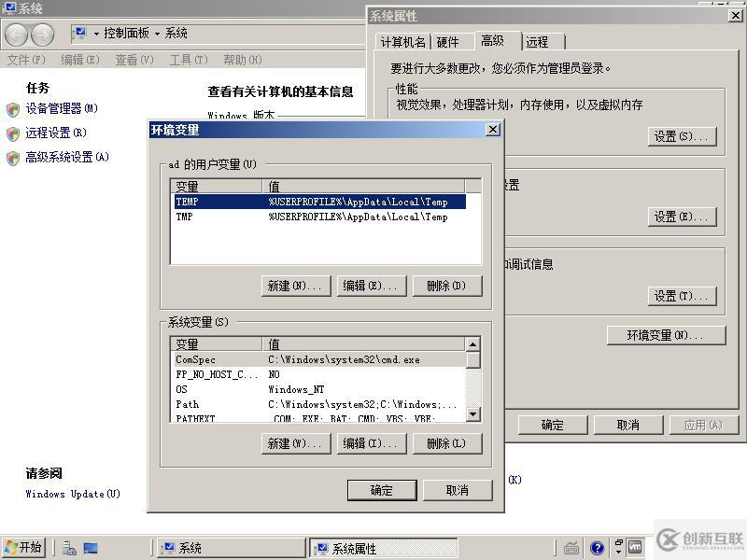The height and width of the screenshot is (560, 747).
Task: Open the 帮助(H) menu
Action: pos(243,60)
